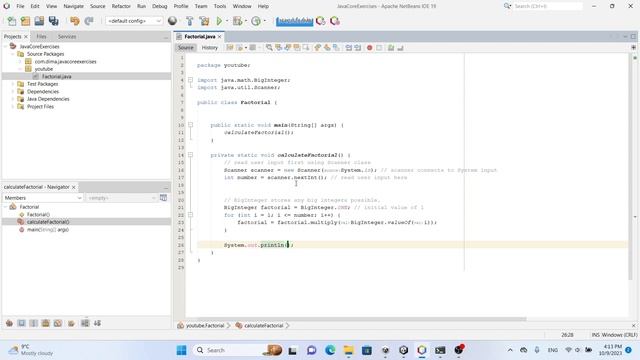
Task: Switch to the Files tab
Action: coord(41,36)
